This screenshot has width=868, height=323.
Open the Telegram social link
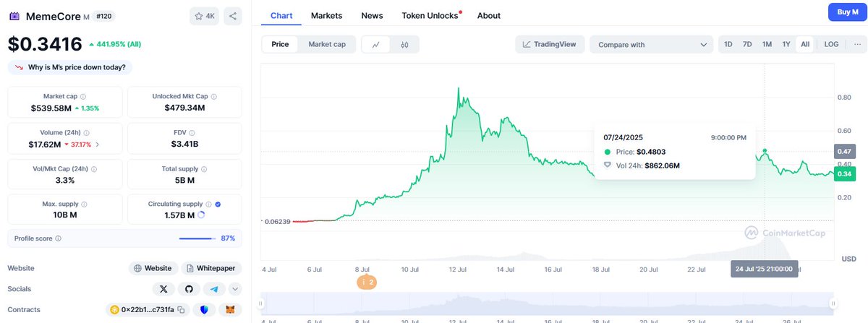214,288
